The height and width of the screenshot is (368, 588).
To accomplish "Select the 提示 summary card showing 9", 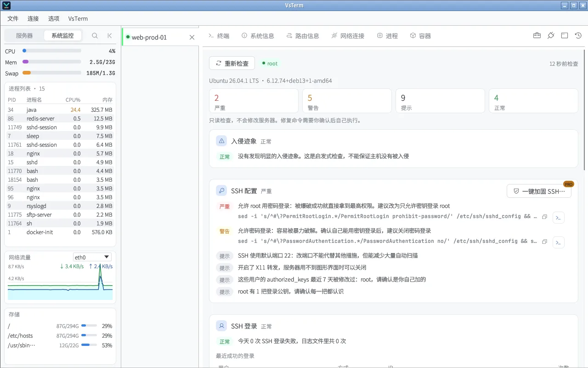I will coord(440,101).
